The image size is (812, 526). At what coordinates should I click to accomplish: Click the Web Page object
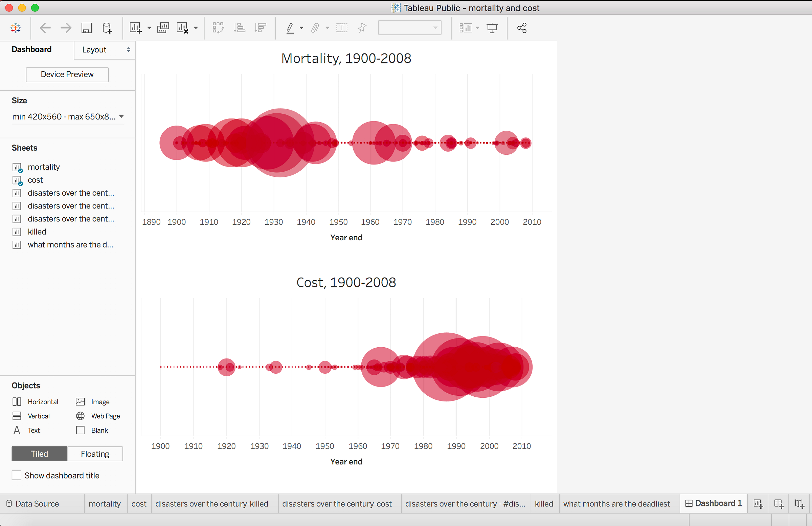[105, 416]
